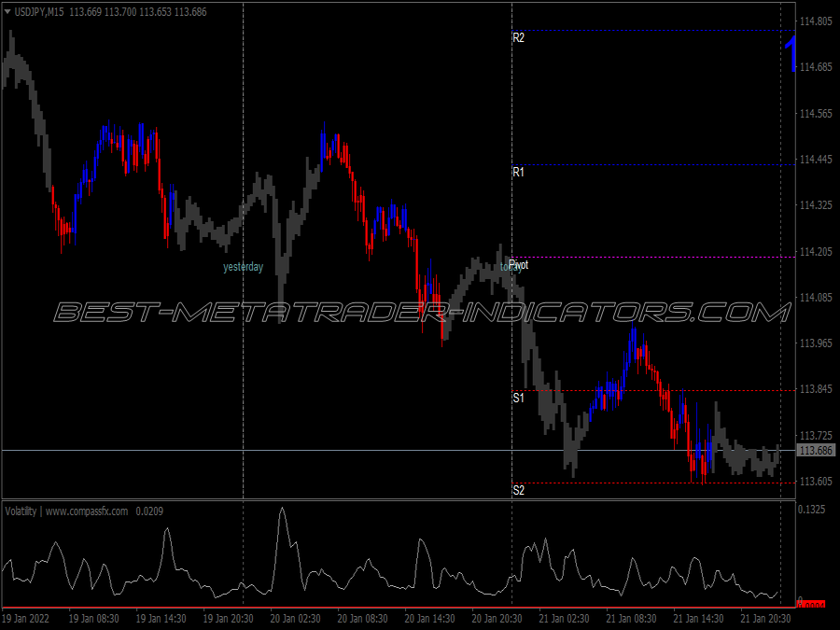Click the '21 Jan 20:30' time axis label
This screenshot has width=840, height=630.
click(x=765, y=619)
